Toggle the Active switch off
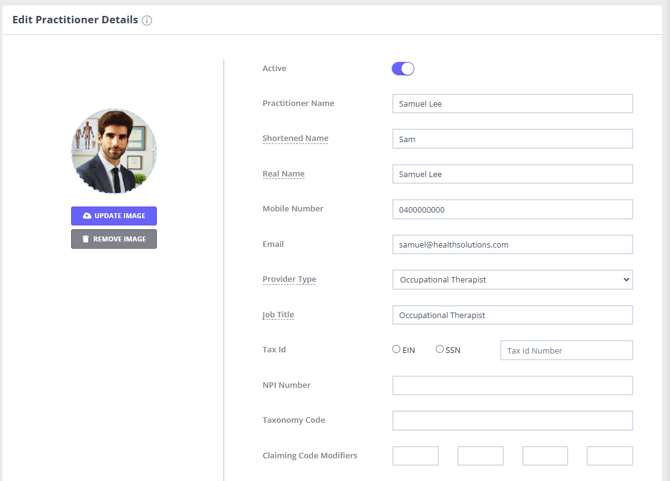 point(403,69)
